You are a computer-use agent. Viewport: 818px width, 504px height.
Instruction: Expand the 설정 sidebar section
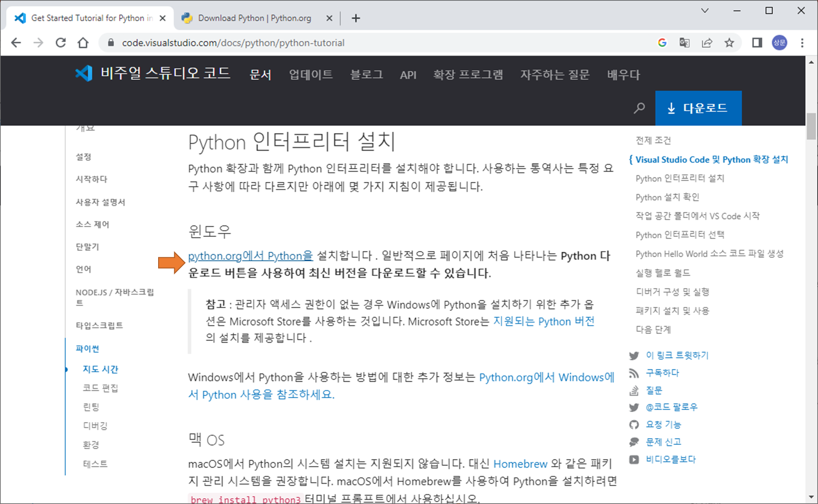83,157
